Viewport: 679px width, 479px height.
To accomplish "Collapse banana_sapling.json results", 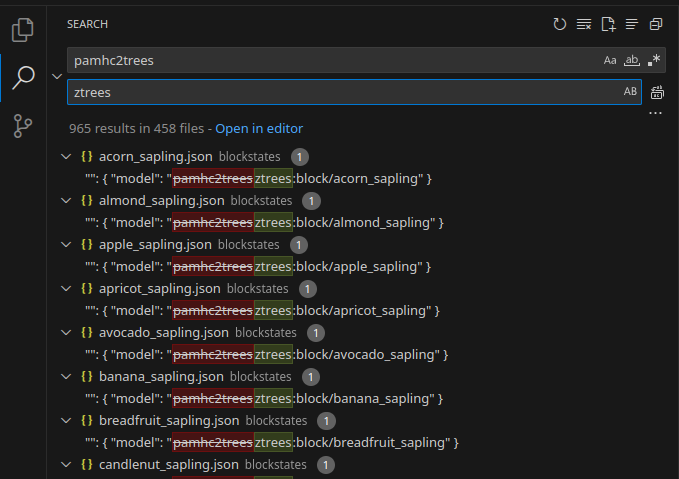I will (x=66, y=377).
